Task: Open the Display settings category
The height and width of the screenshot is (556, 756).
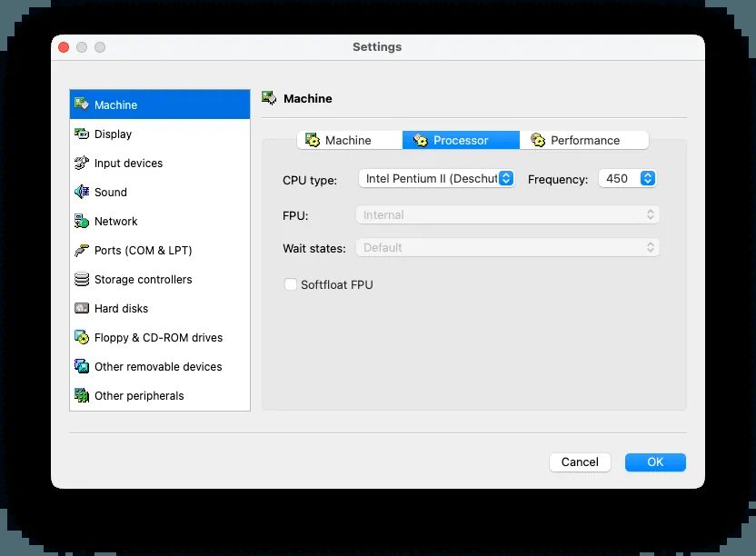Action: (160, 134)
